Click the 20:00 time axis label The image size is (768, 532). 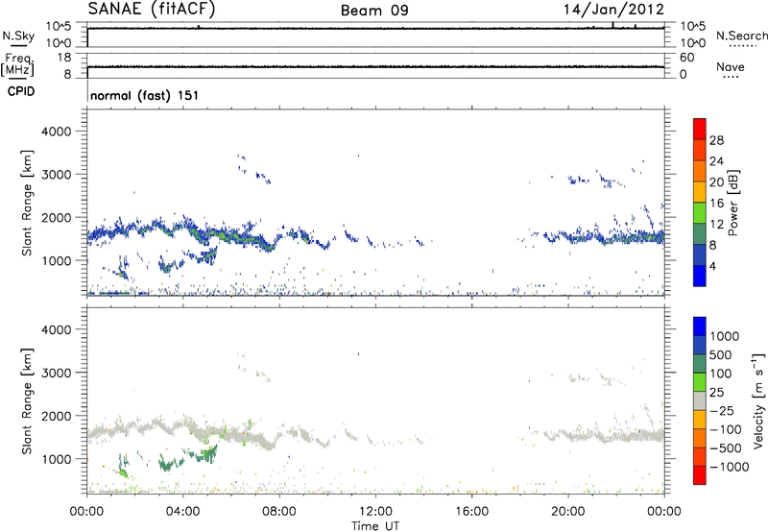point(568,511)
